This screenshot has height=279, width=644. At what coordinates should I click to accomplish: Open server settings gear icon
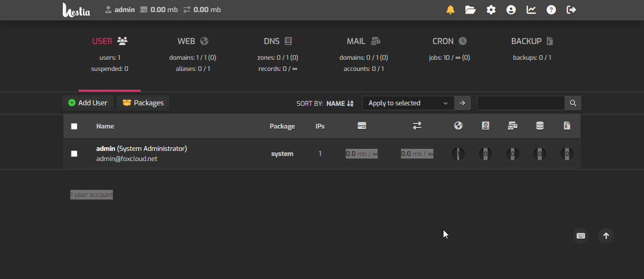point(491,10)
